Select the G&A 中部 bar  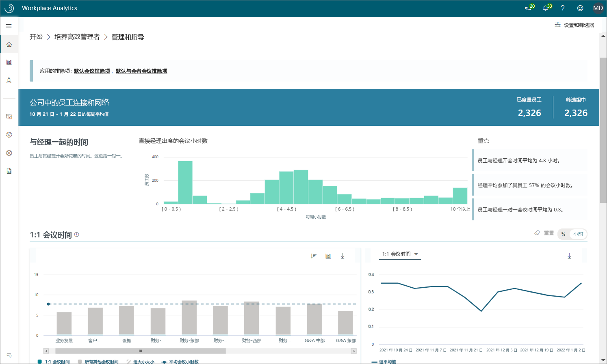point(314,319)
